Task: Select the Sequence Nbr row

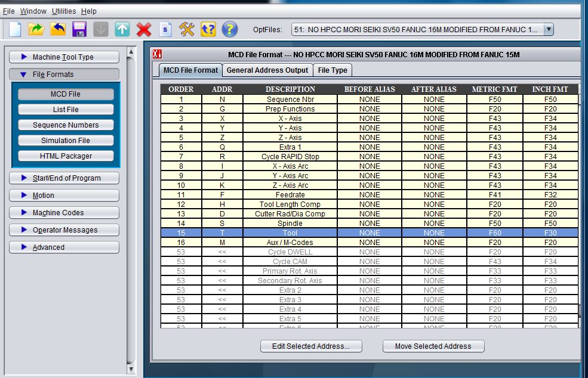Action: [x=370, y=100]
